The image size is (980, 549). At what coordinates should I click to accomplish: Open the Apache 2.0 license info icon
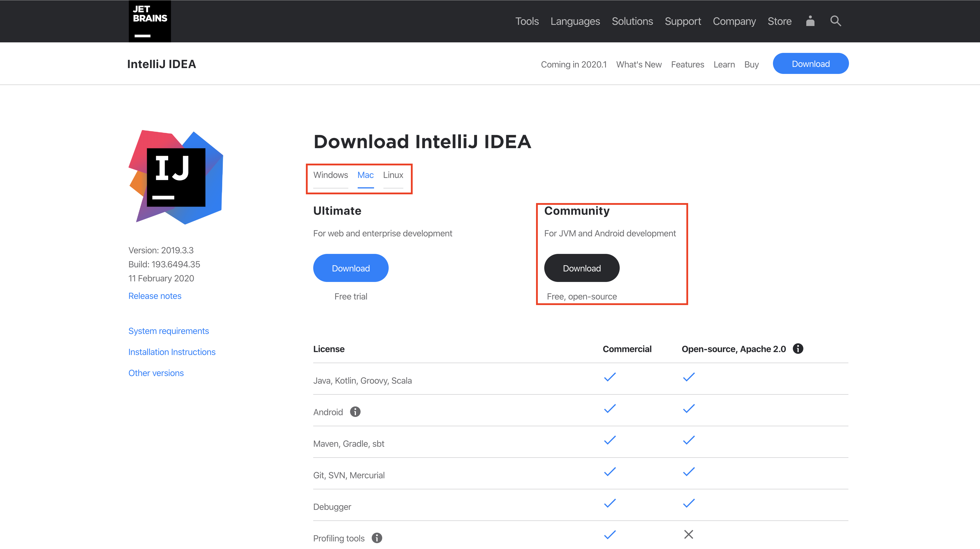coord(798,349)
